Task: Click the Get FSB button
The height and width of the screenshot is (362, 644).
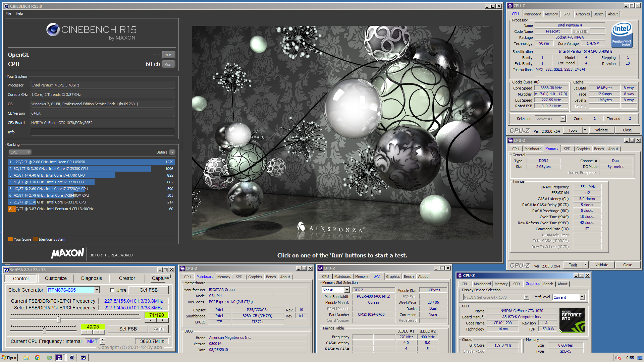Action: [x=149, y=290]
